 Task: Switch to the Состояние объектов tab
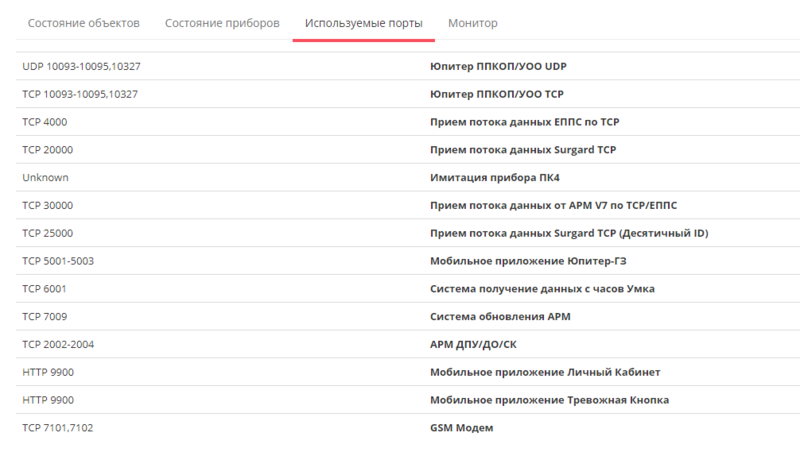[x=84, y=23]
